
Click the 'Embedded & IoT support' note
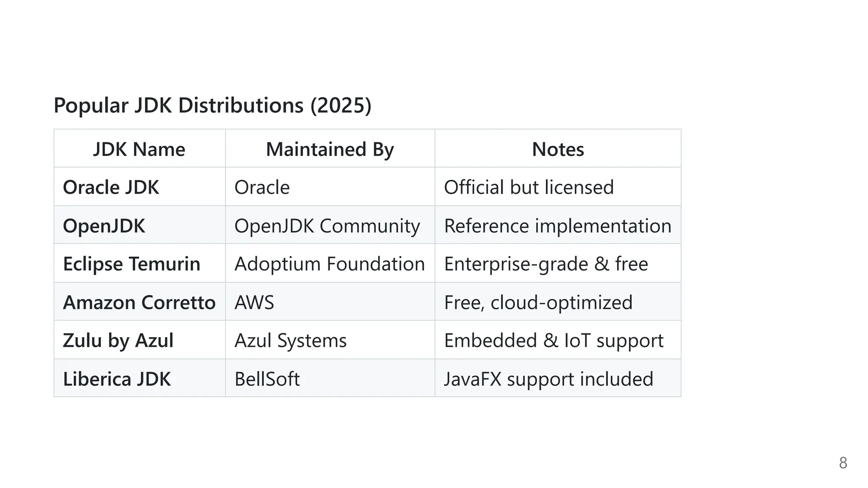click(x=558, y=340)
